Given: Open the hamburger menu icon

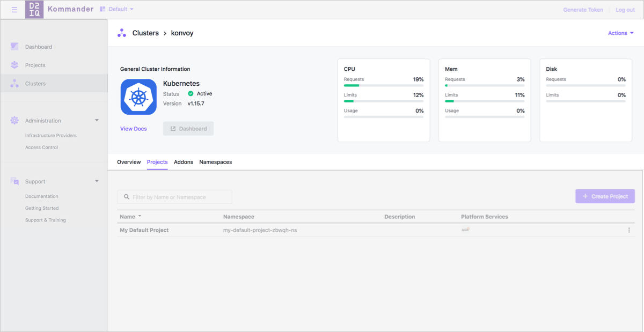Looking at the screenshot, I should (x=14, y=10).
